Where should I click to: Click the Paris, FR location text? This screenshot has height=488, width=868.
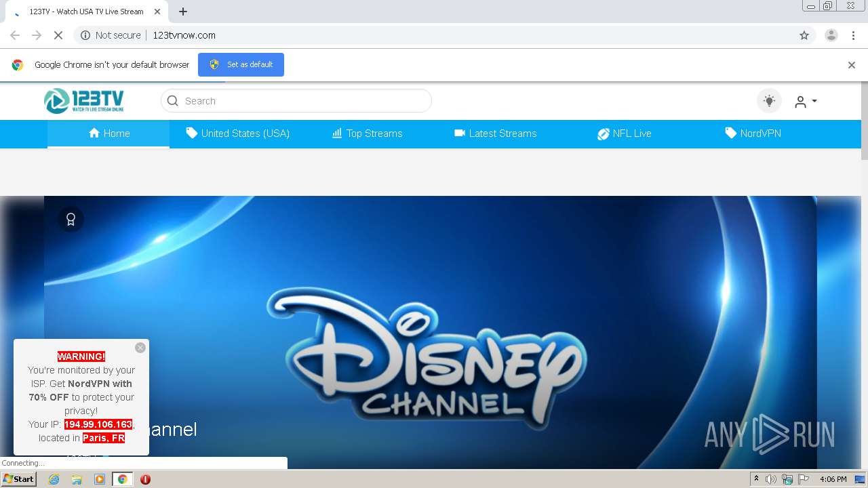(104, 438)
